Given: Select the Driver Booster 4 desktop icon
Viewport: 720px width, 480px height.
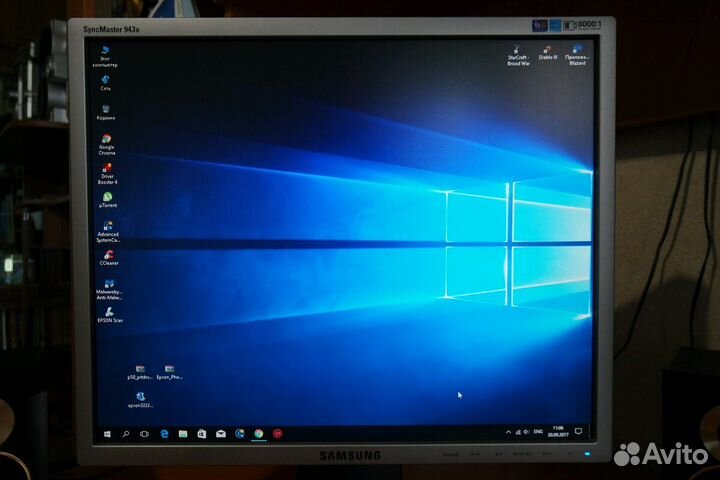Looking at the screenshot, I should [107, 168].
